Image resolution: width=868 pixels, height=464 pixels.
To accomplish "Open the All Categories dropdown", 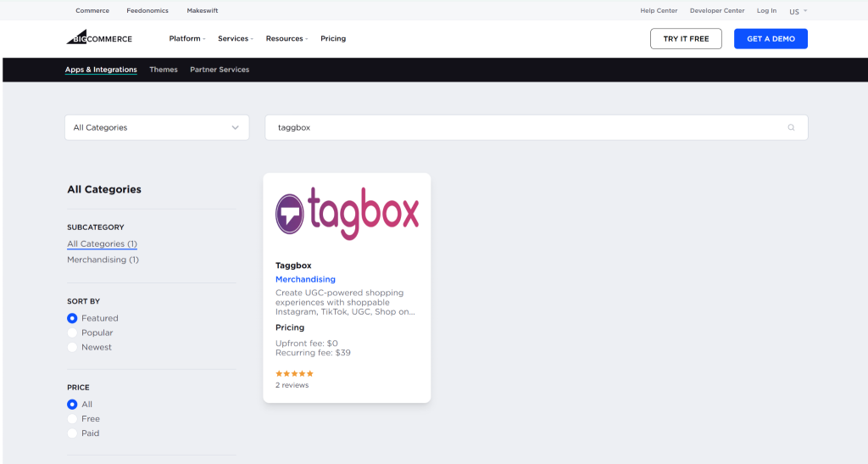I will click(157, 127).
